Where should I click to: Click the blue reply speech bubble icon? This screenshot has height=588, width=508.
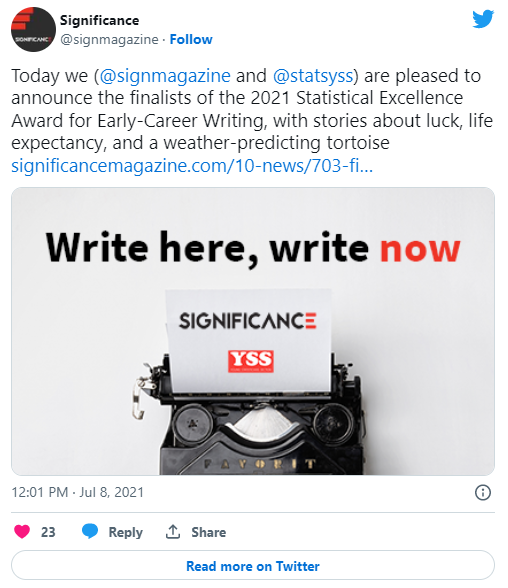[x=90, y=531]
